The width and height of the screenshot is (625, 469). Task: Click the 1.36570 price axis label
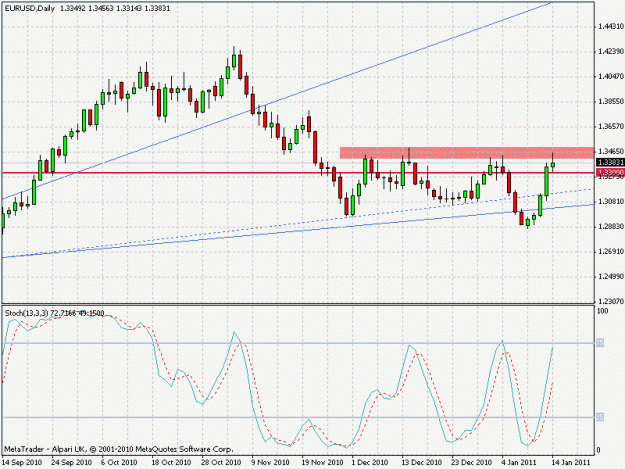point(610,127)
